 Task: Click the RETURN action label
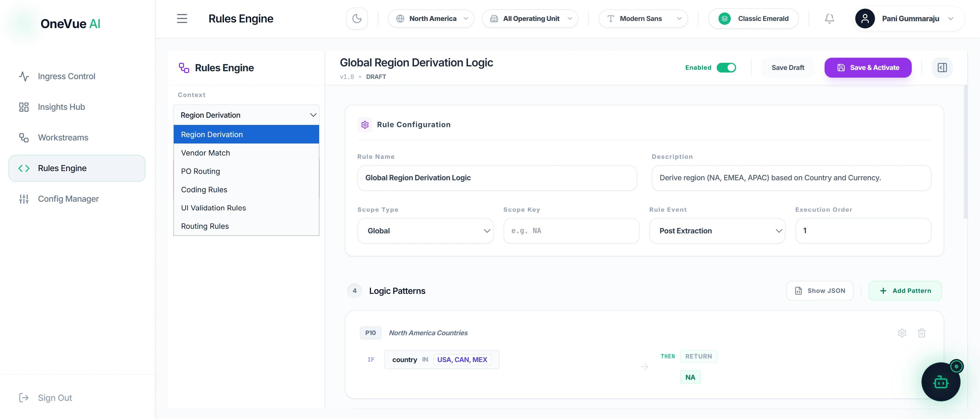(x=699, y=356)
